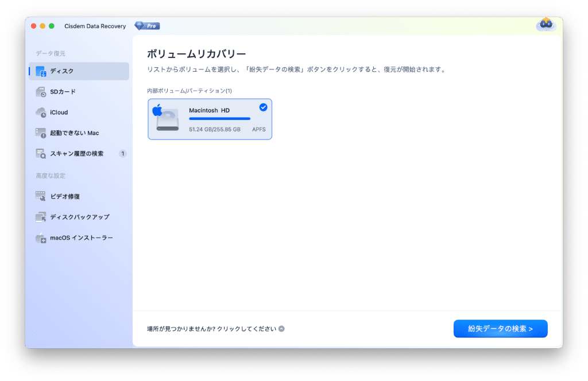Screen dimensions: 588x381
Task: Click the SD card icon
Action: point(41,92)
